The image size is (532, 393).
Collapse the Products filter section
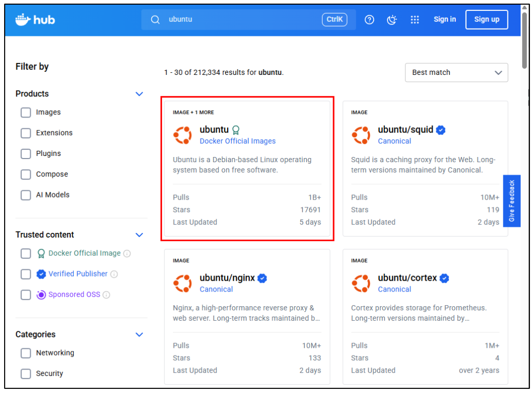click(139, 94)
